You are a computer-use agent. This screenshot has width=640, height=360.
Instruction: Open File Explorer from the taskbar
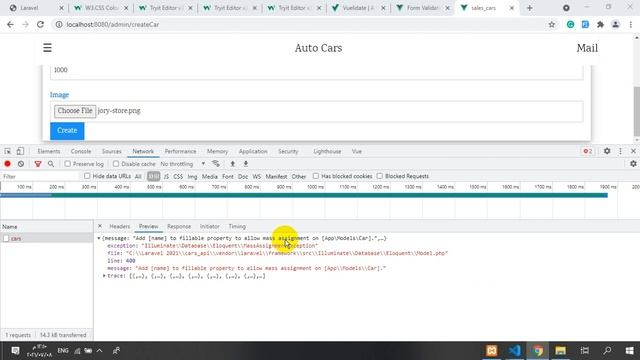[560, 351]
